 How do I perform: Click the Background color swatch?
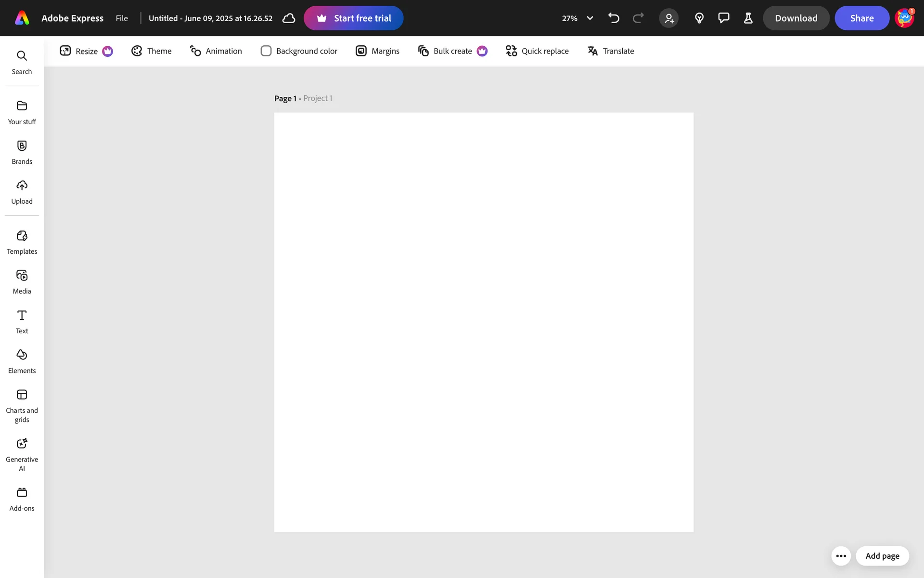(x=266, y=51)
